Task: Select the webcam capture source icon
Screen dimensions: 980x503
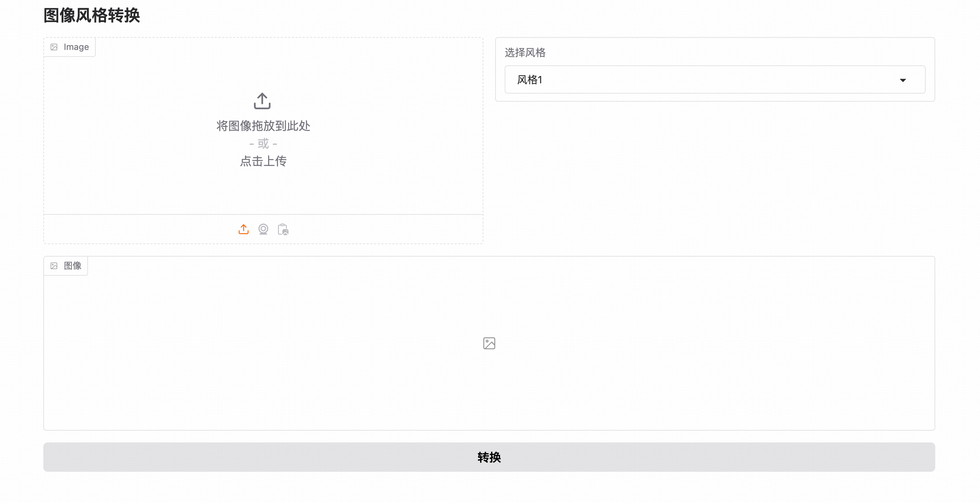Action: [263, 229]
